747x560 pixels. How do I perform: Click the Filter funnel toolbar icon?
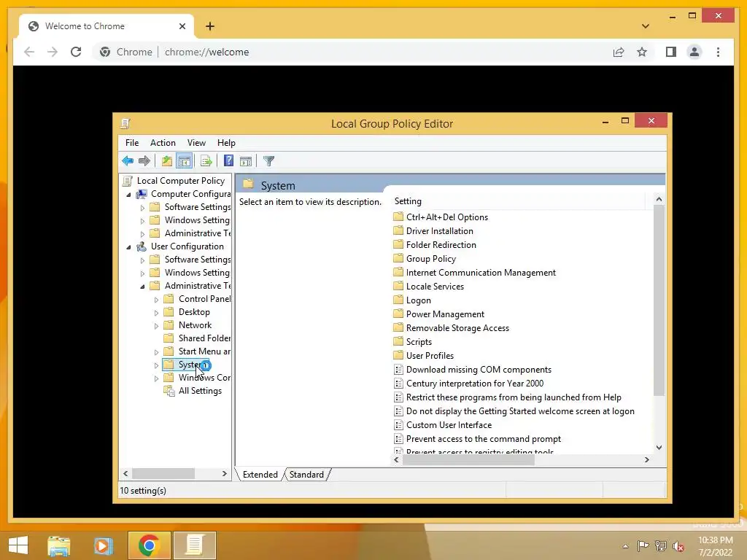click(x=268, y=161)
